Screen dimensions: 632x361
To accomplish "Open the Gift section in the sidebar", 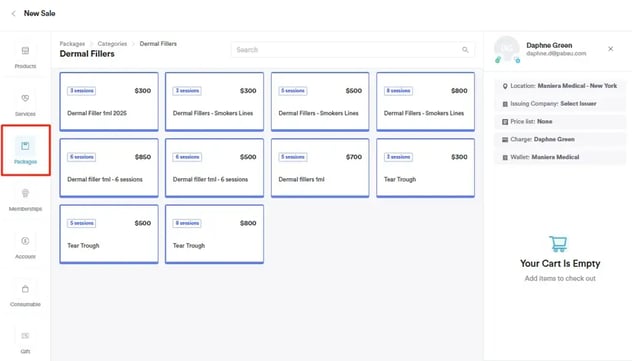I will pyautogui.click(x=25, y=342).
